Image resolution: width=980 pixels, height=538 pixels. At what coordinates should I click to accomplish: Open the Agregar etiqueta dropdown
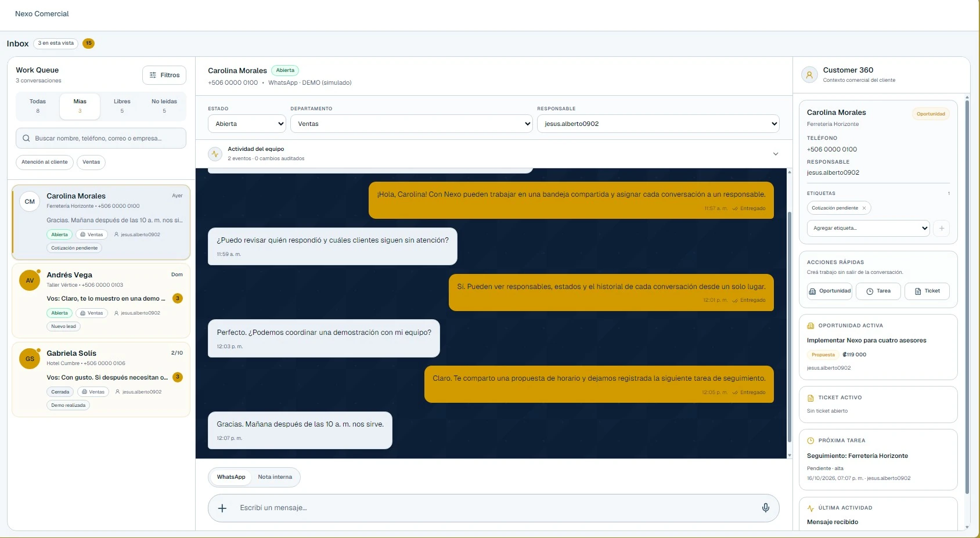tap(869, 228)
